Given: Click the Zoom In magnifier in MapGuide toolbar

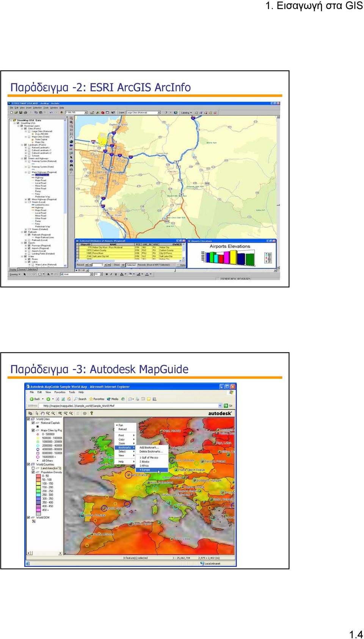Looking at the screenshot, I should [48, 413].
